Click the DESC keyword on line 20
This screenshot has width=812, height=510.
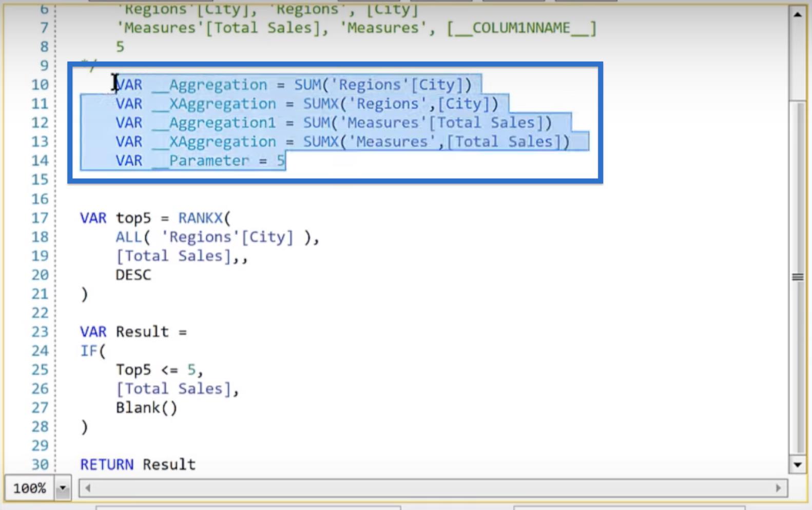[133, 275]
